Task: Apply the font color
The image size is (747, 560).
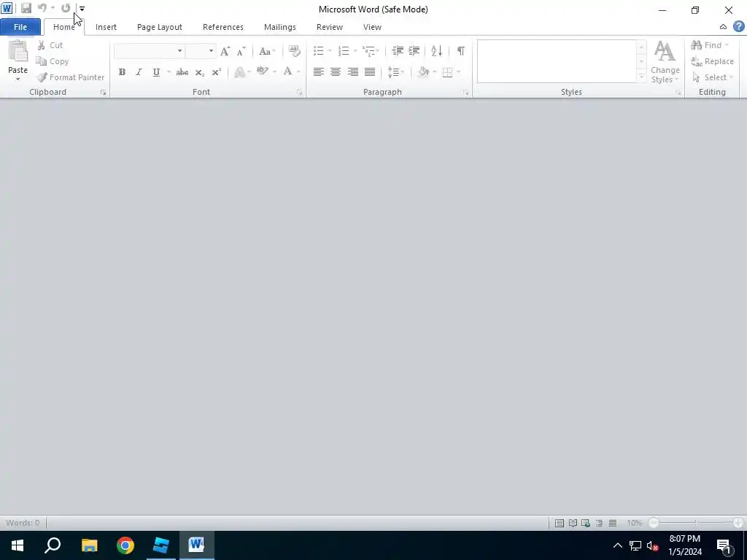Action: pyautogui.click(x=287, y=72)
